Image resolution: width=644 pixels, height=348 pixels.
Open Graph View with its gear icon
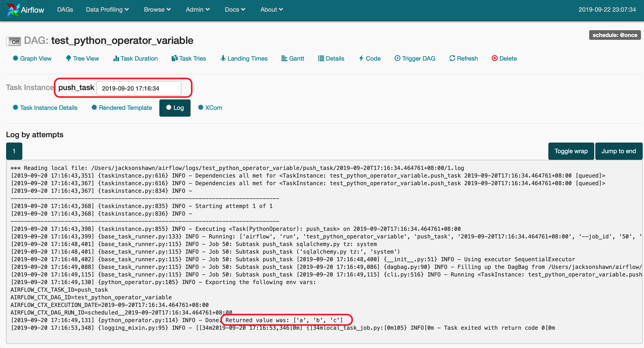(x=32, y=59)
